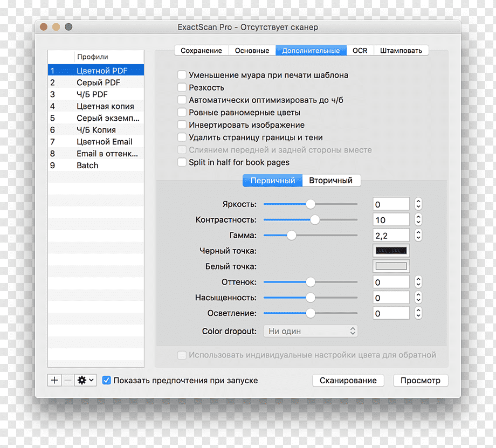496x448 pixels.
Task: Click the Яркость value stepper arrows
Action: click(x=418, y=204)
